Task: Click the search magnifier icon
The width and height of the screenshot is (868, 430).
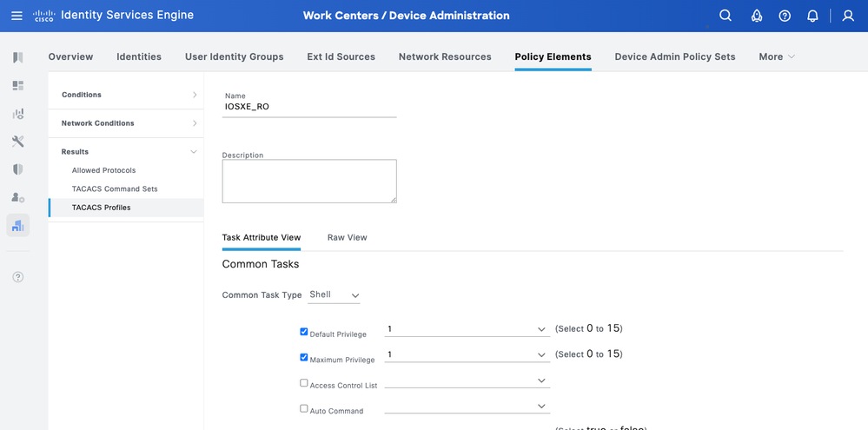Action: pyautogui.click(x=726, y=16)
